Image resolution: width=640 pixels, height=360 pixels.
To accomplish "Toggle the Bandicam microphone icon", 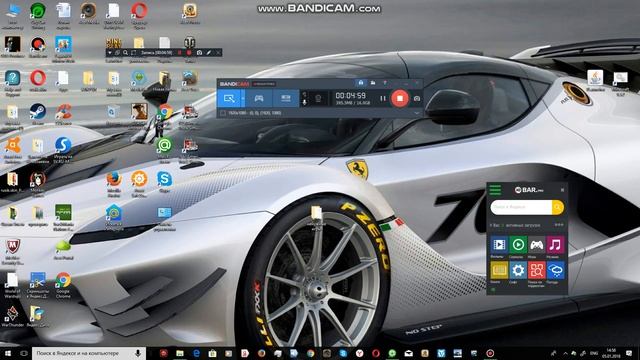I will [x=304, y=101].
